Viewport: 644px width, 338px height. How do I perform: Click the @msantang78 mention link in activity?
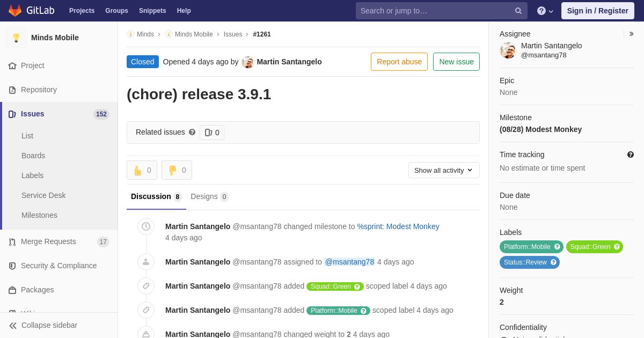349,262
